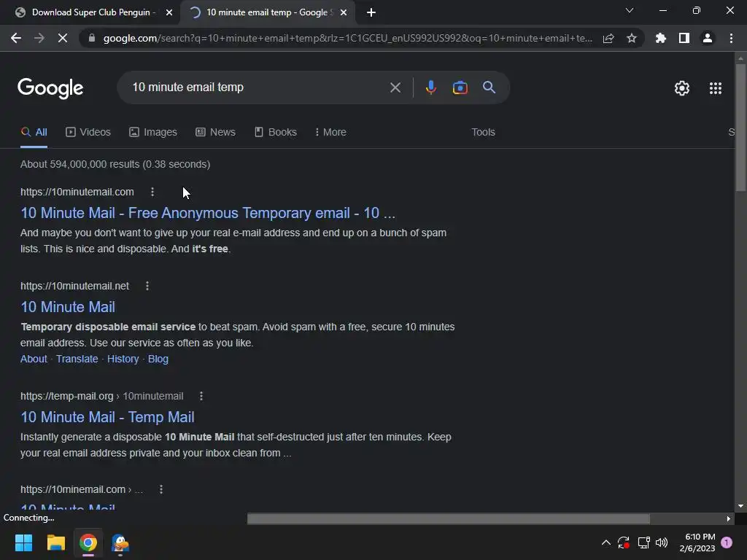Open the sync update tray icon
This screenshot has width=747, height=560.
(624, 542)
